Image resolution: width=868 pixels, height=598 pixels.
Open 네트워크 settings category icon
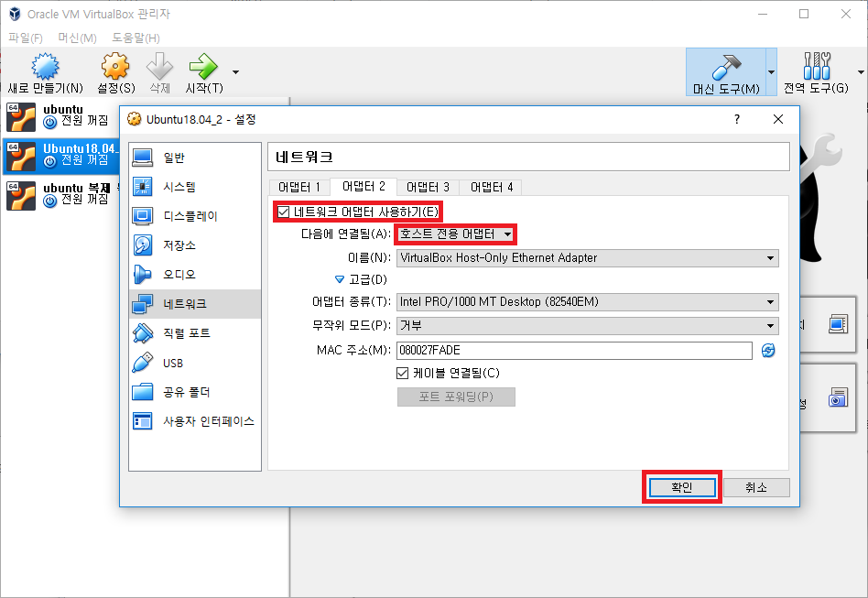click(x=143, y=304)
